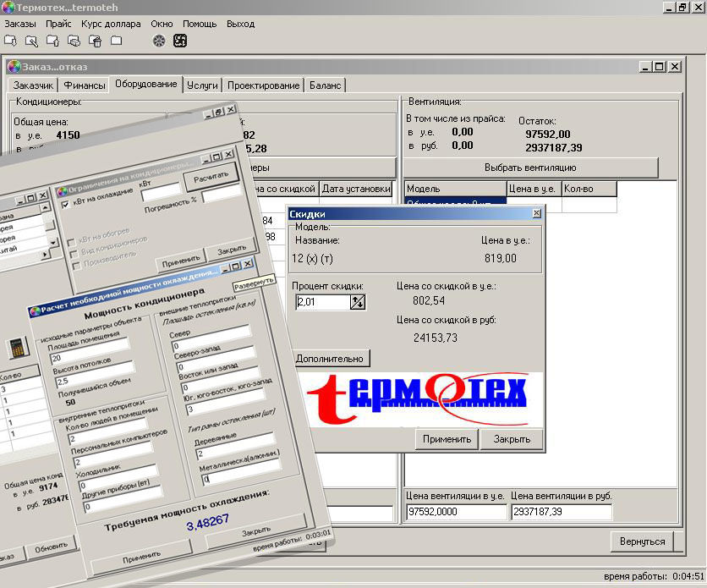
Task: Click Дополнительно in Скидки dialog
Action: tap(330, 359)
